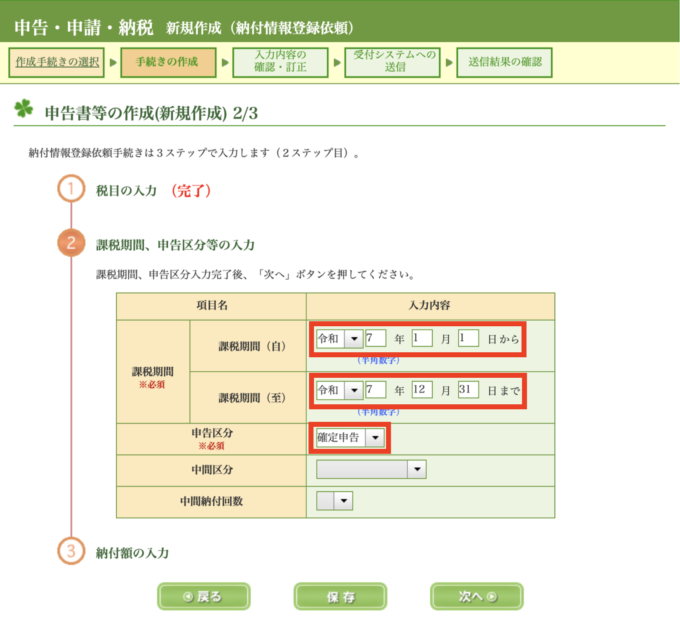Click the 課税期間、申告区分等の入力 heading
This screenshot has width=680, height=627.
click(x=175, y=245)
